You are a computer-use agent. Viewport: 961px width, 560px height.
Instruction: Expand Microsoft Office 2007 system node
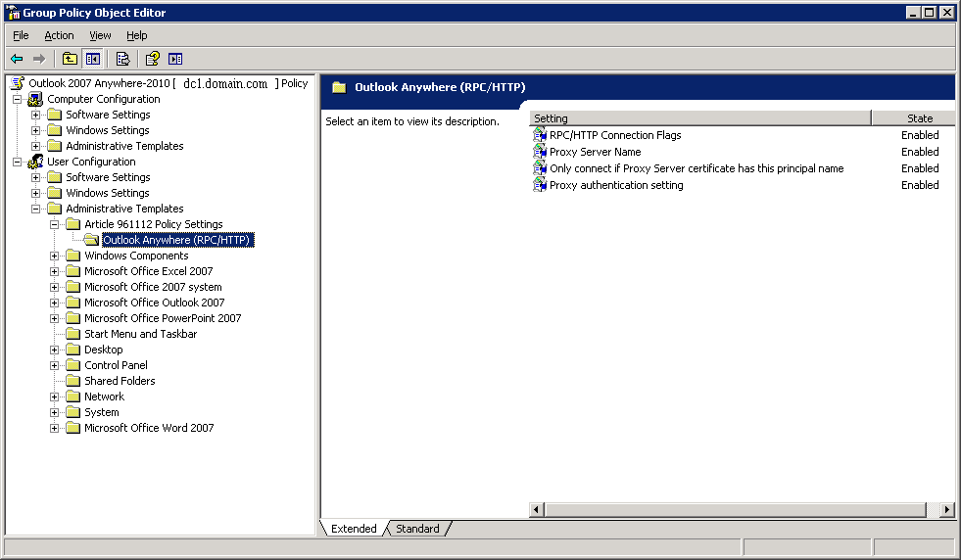[x=54, y=288]
